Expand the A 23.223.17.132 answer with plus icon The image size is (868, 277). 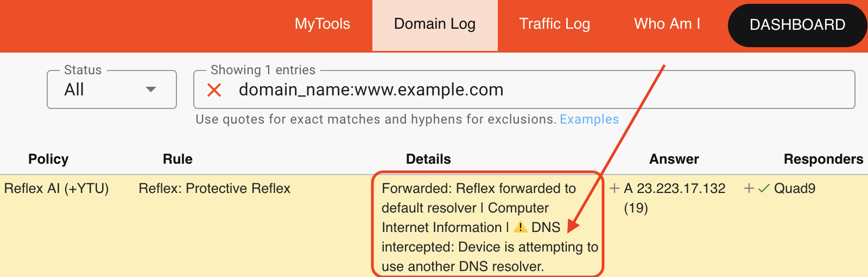(614, 188)
